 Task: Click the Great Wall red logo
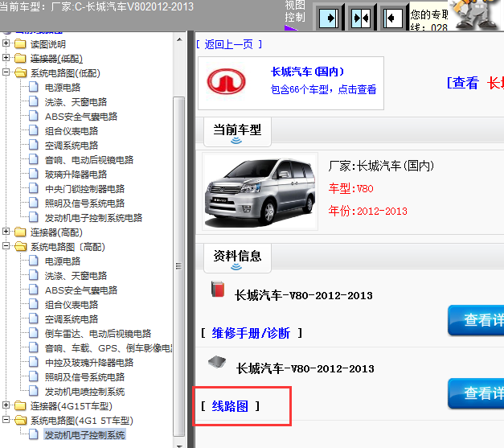(227, 81)
